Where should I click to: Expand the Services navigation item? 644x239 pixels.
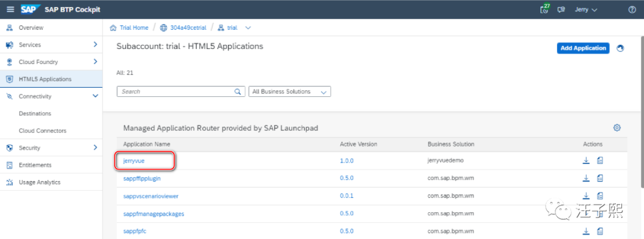point(95,45)
